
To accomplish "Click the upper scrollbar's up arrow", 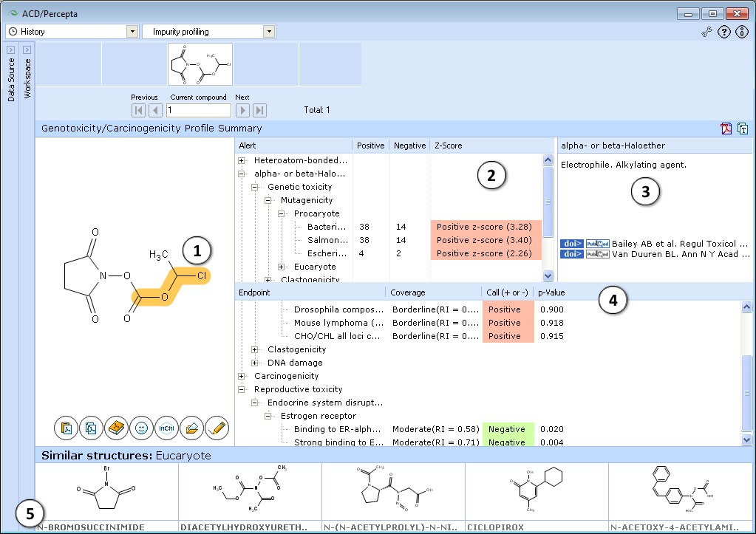I will 548,160.
